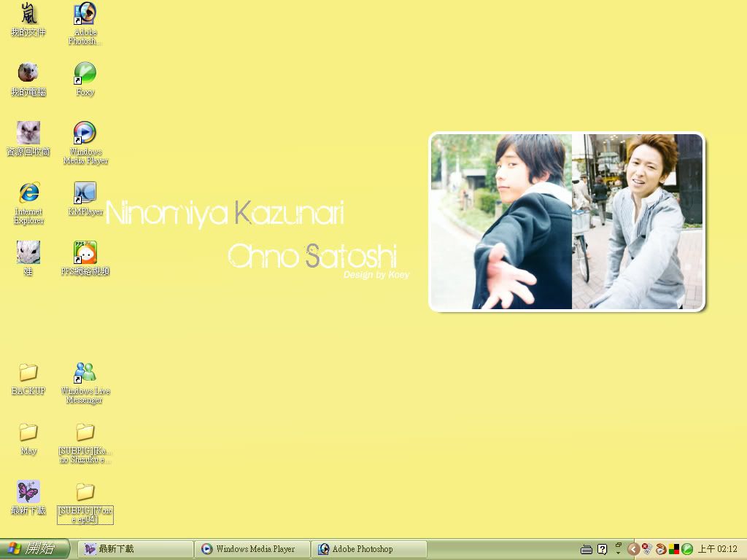This screenshot has height=560, width=747.
Task: Switch to Adobe Photoshop taskbar button
Action: point(368,549)
